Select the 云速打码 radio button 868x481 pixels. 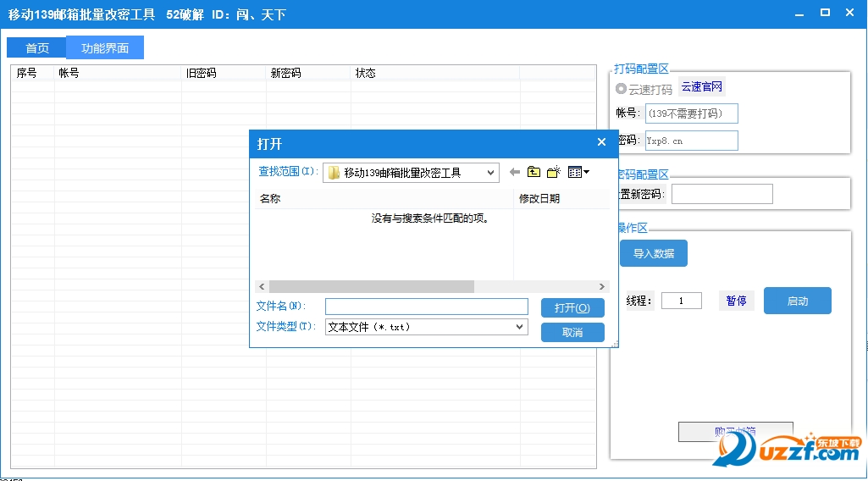point(622,89)
